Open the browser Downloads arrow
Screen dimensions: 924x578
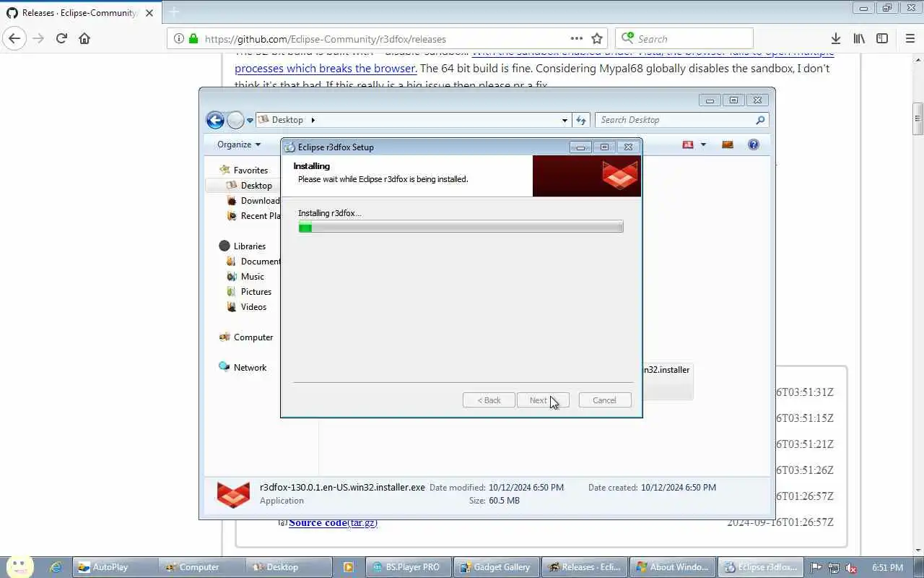tap(836, 38)
